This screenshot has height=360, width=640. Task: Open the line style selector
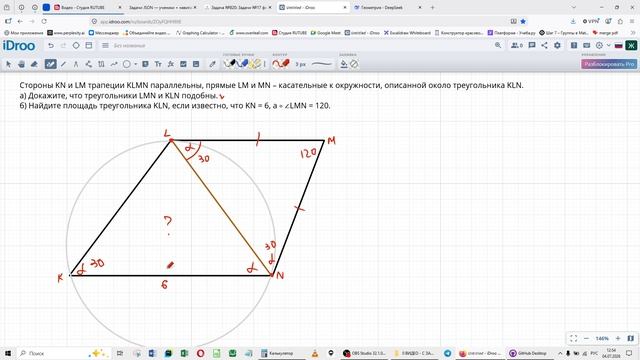pos(322,64)
